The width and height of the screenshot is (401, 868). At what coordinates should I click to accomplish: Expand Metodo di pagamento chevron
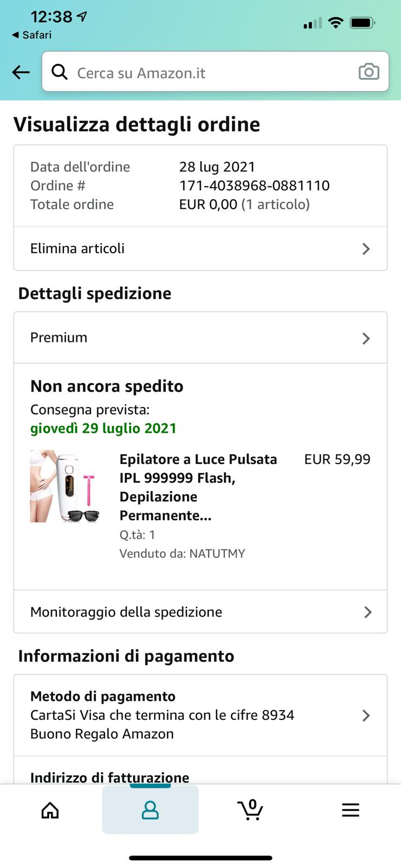[366, 716]
